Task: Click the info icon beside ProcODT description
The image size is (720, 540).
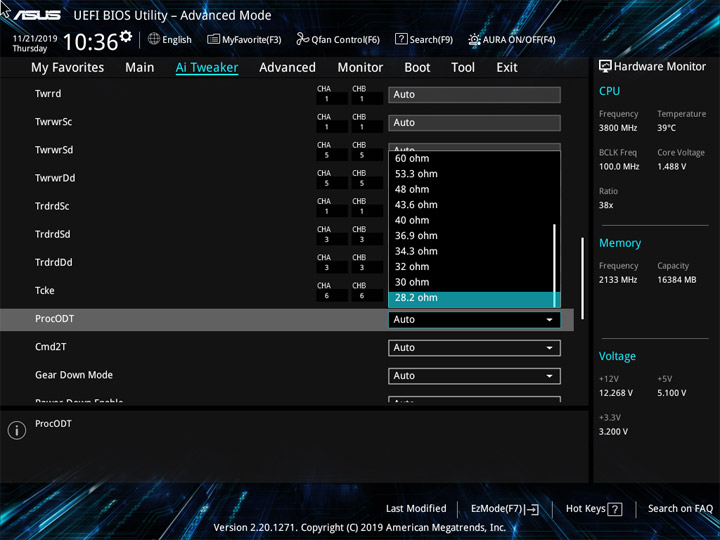Action: coord(17,430)
